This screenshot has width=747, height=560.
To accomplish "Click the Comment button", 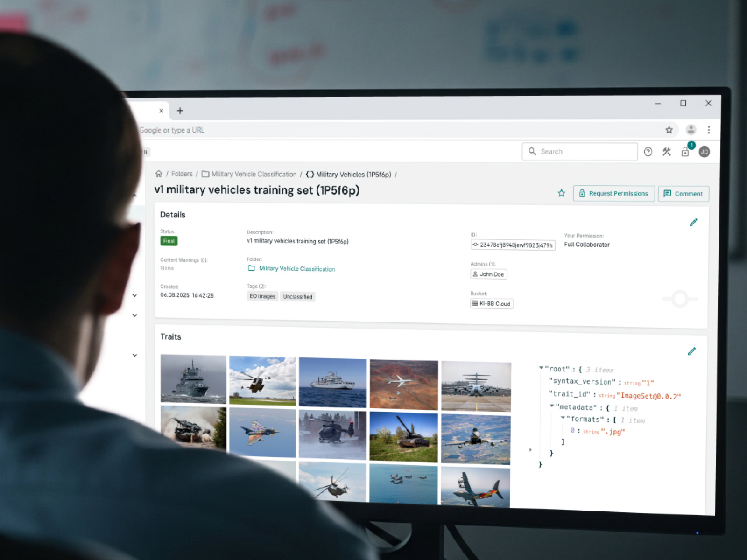I will 684,194.
